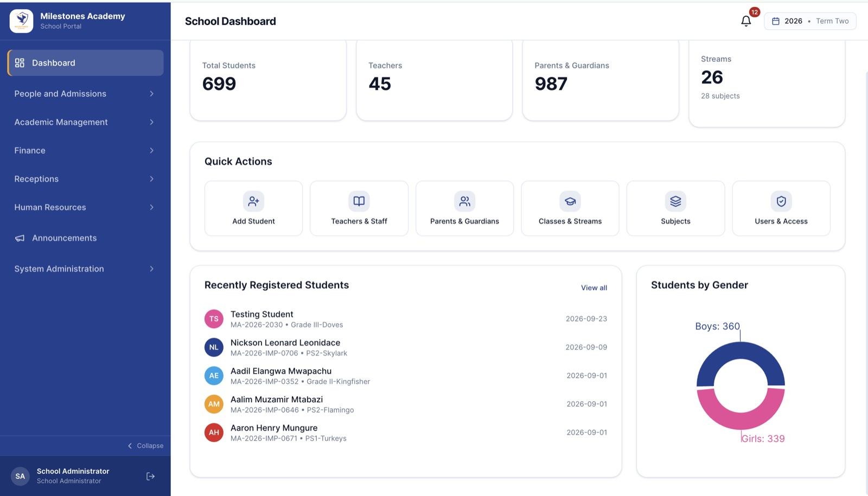Click the Announcements megaphone icon
The height and width of the screenshot is (496, 868).
[20, 238]
